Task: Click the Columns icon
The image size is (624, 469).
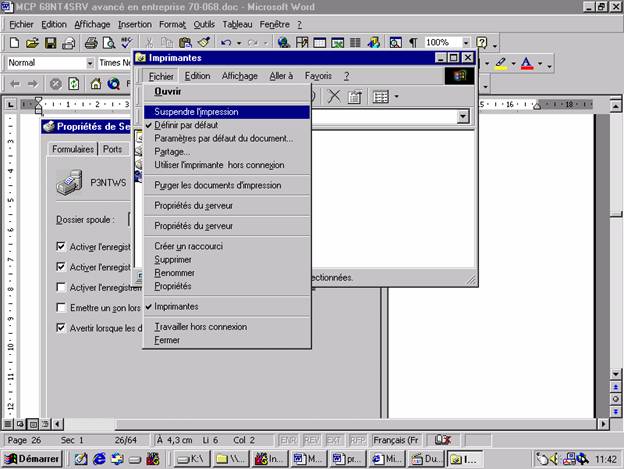Action: (x=355, y=43)
